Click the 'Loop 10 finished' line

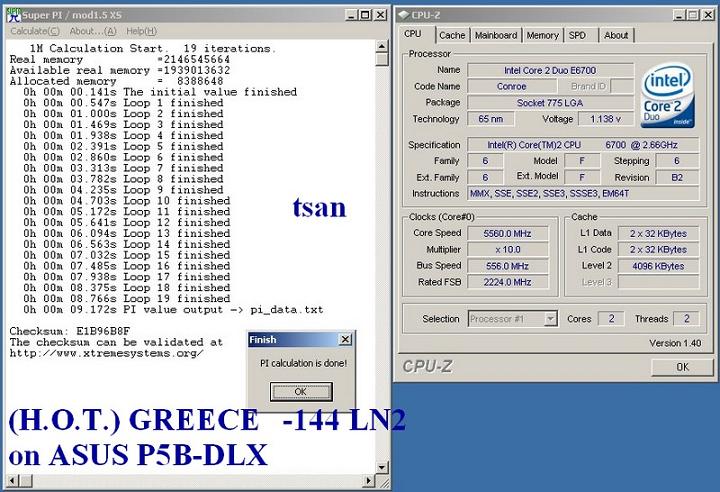(x=127, y=201)
